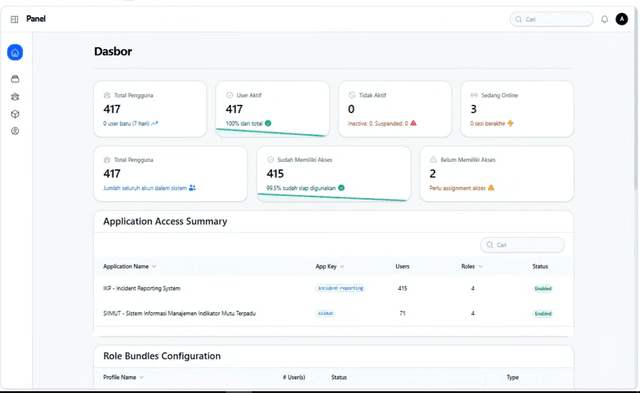The image size is (640, 393).
Task: Click orange warning beside Perlu assignment akses
Action: [x=491, y=187]
